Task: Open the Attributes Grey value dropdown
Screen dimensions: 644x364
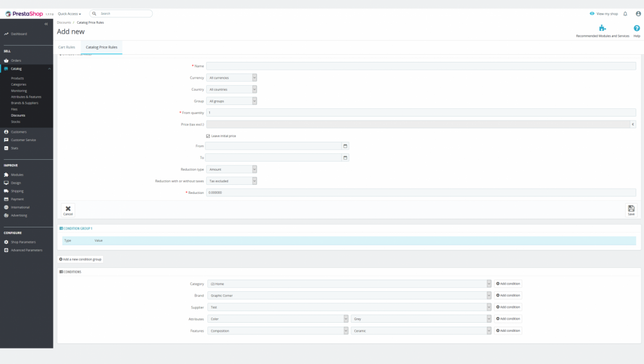Action: coord(421,319)
